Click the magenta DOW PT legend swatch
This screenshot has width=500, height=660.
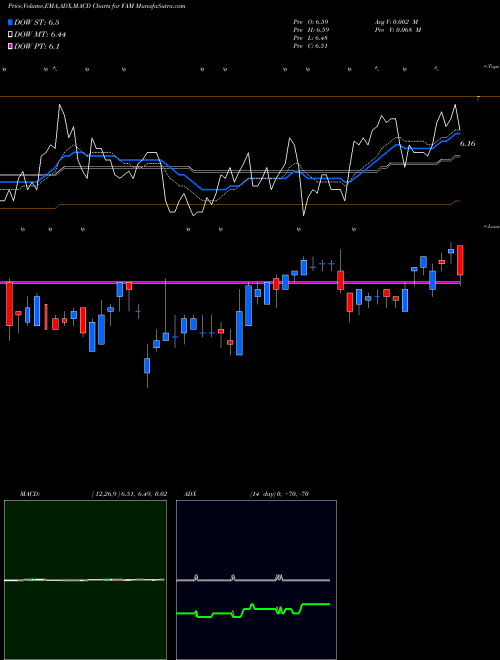tap(11, 46)
